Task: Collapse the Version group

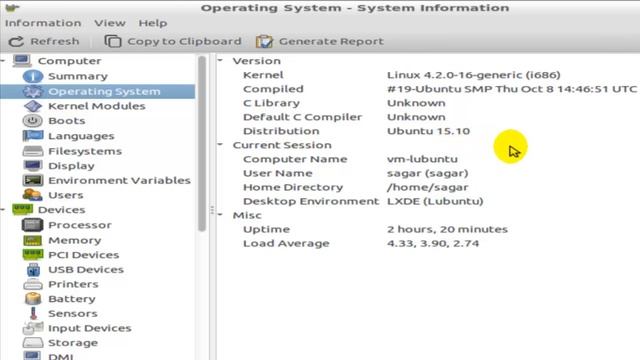Action: click(220, 60)
